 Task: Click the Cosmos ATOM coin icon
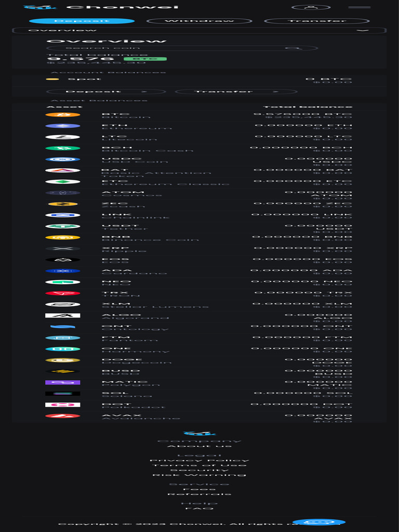[63, 193]
